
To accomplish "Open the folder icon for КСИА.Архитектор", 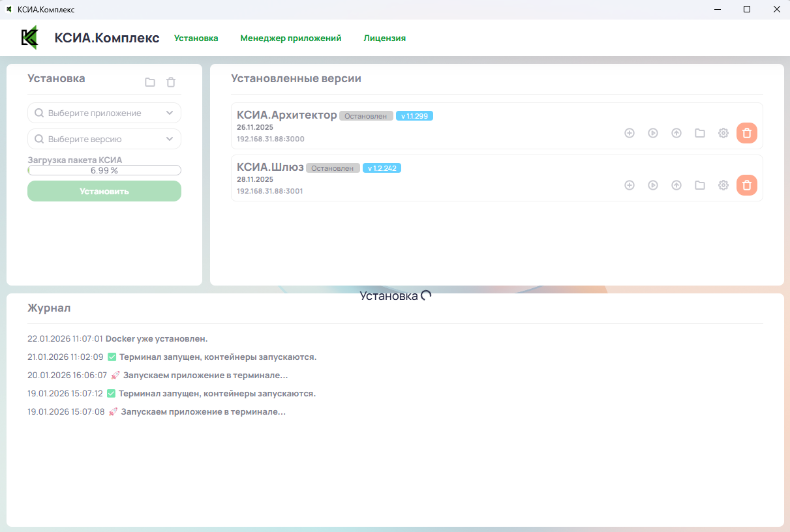I will [700, 132].
